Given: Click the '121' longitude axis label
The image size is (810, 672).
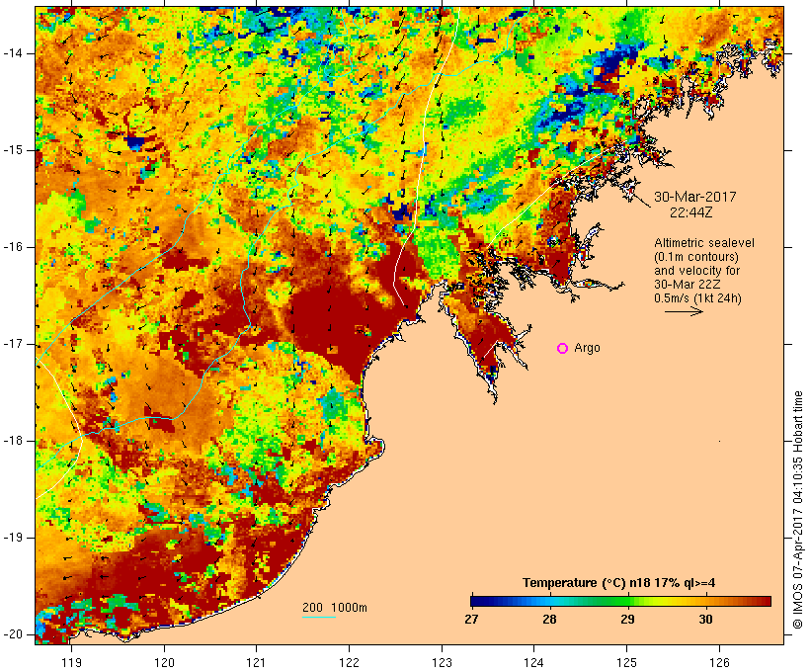Looking at the screenshot, I should pos(257,663).
